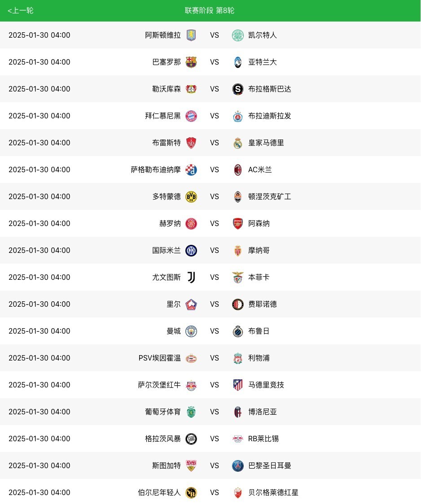Open team link 拜仁慕尼黑
Viewport: 421px width, 504px height.
pyautogui.click(x=163, y=116)
